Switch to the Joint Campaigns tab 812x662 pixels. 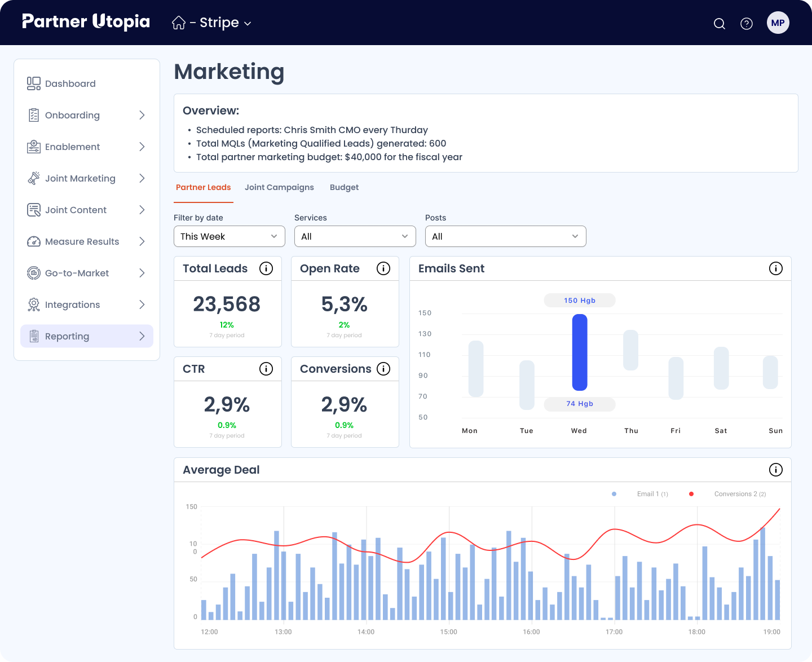(279, 187)
